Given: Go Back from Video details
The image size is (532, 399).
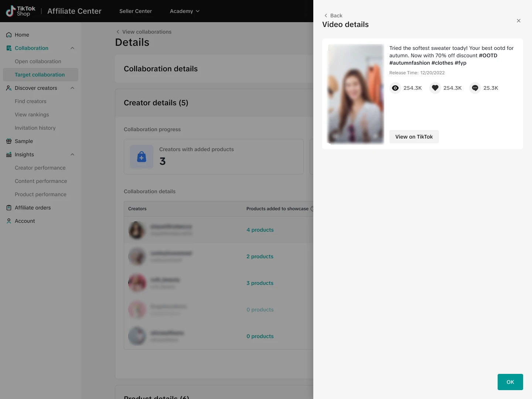Looking at the screenshot, I should point(333,16).
